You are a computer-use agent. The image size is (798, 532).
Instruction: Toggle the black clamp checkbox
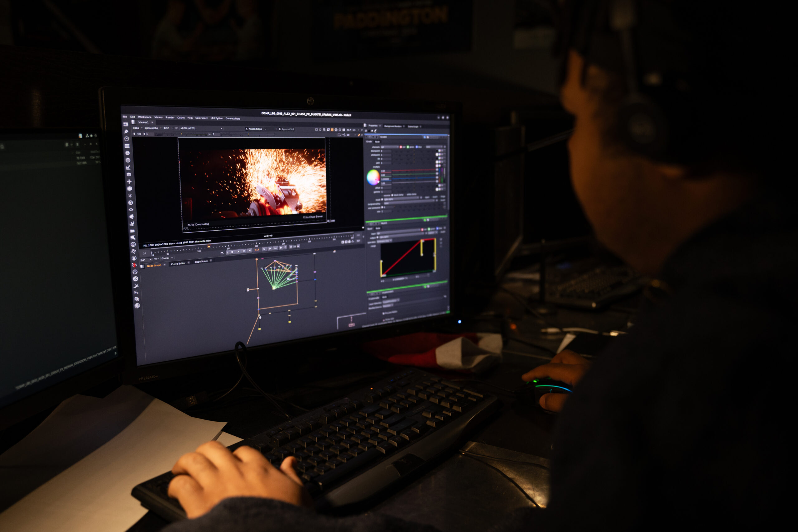pyautogui.click(x=392, y=195)
